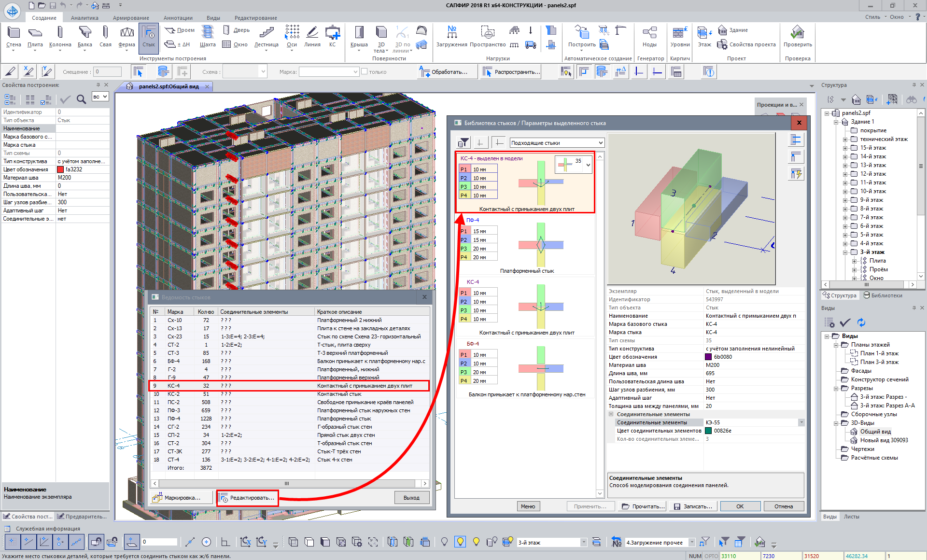Click the Цвет обозначения 6b0080 color swatch
Viewport: 927px width, 560px height.
[708, 357]
